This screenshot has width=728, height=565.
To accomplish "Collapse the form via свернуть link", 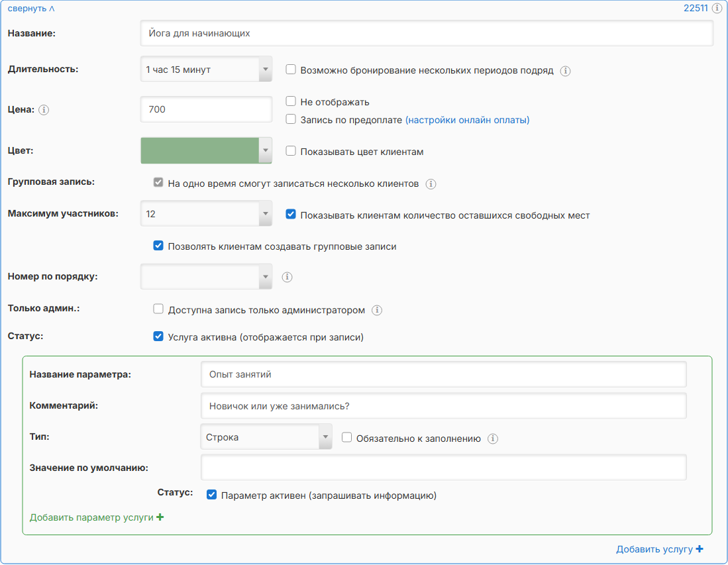I will (x=31, y=9).
